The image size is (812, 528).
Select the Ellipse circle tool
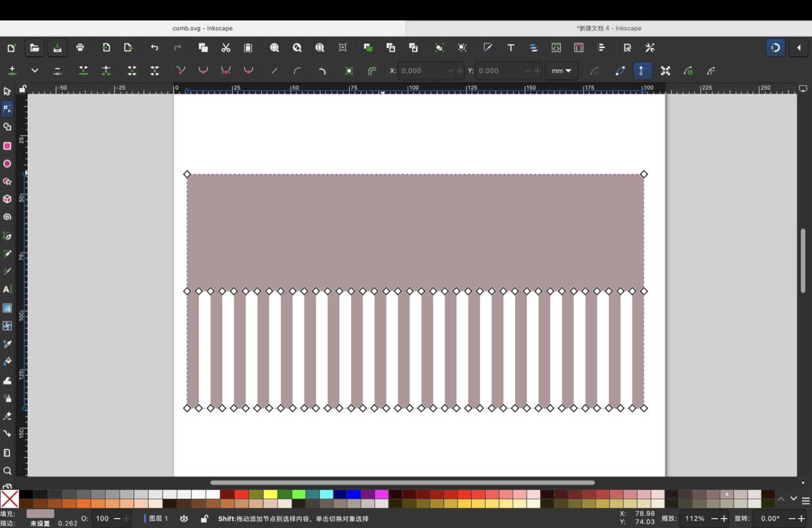7,163
